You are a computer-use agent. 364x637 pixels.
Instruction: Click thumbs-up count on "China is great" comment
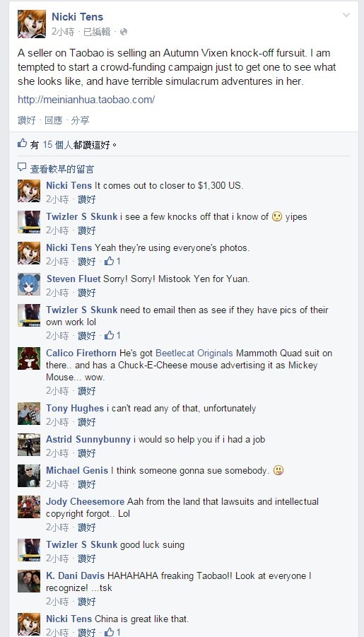coord(112,632)
